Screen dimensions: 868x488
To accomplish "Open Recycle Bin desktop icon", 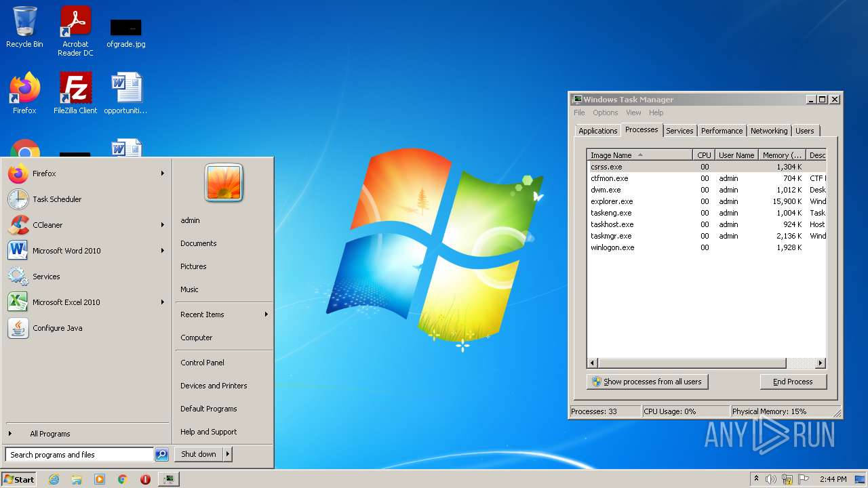I will pos(24,27).
